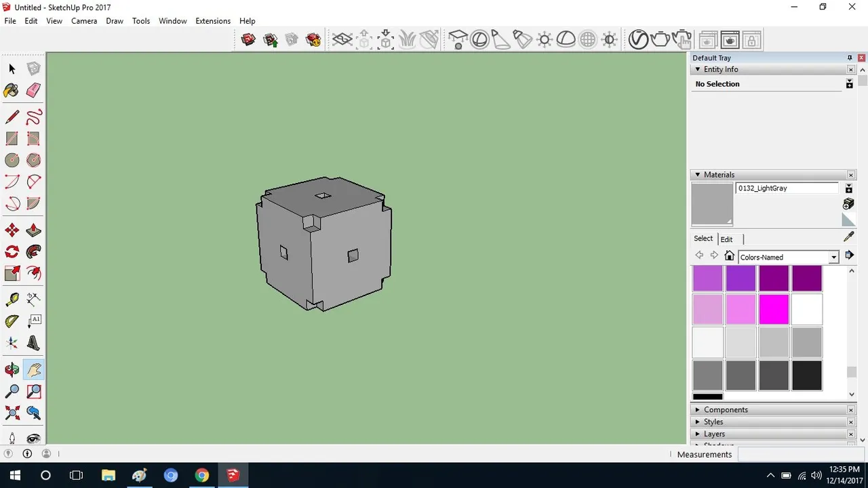Pick the white color swatch
Viewport: 868px width, 488px height.
[x=807, y=310]
